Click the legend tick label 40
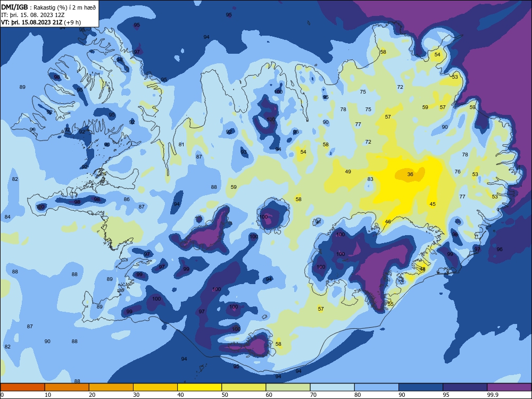The image size is (532, 399). [x=181, y=395]
